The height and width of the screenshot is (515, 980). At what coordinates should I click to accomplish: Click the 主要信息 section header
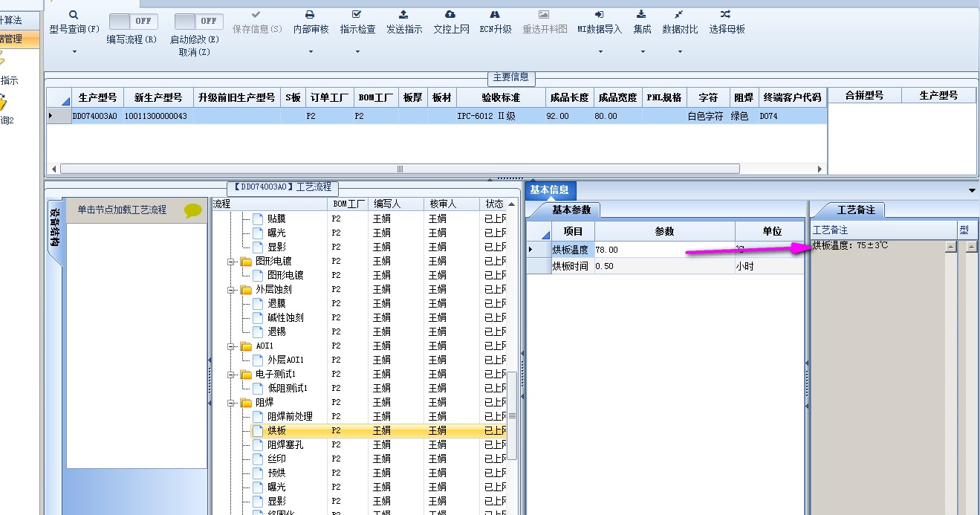pos(511,77)
